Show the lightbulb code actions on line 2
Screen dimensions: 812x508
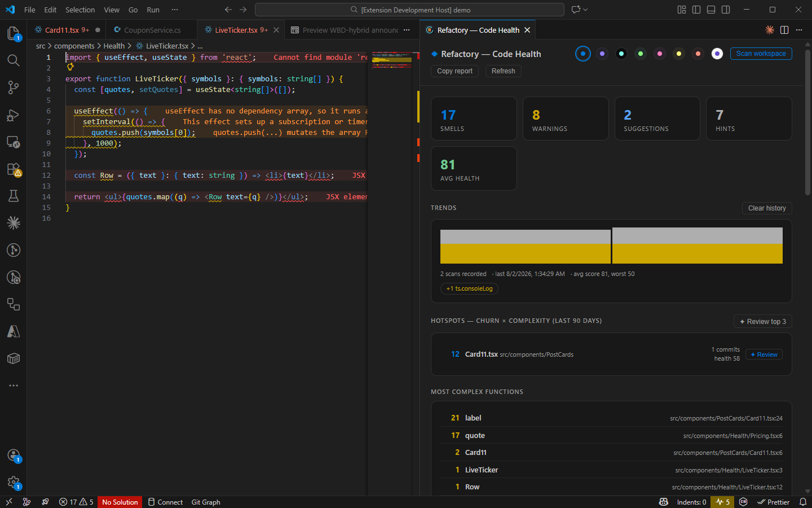click(x=70, y=67)
